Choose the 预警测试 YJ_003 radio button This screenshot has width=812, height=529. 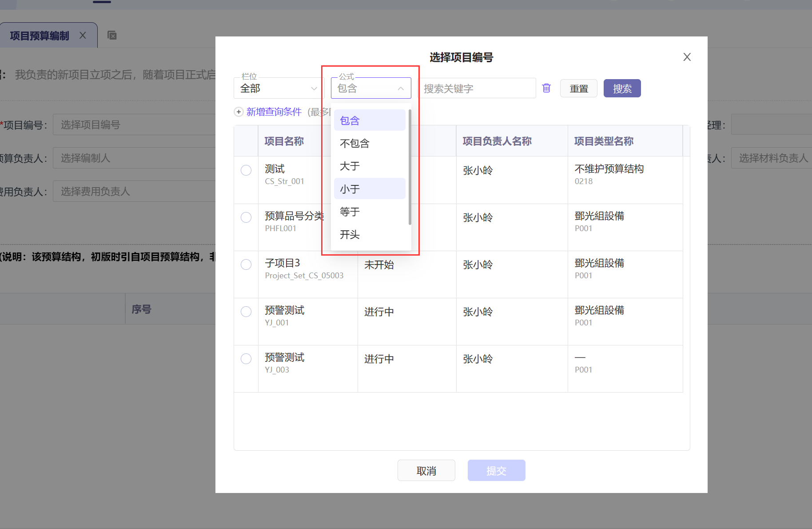click(246, 359)
